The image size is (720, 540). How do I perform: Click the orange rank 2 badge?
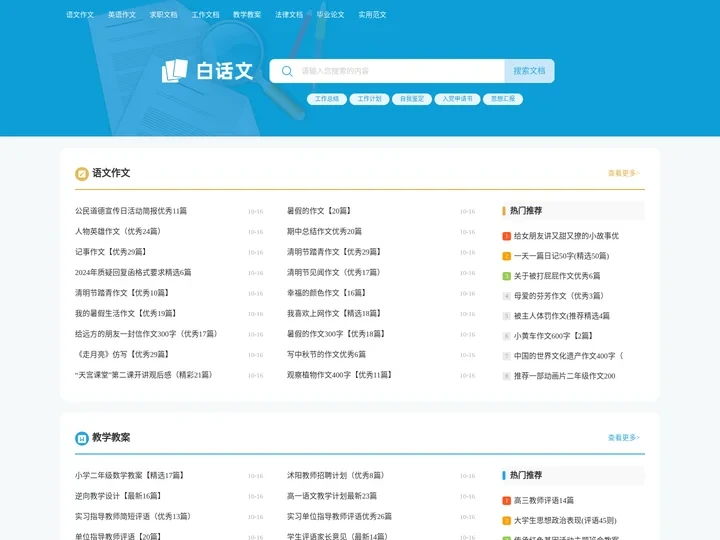(507, 256)
